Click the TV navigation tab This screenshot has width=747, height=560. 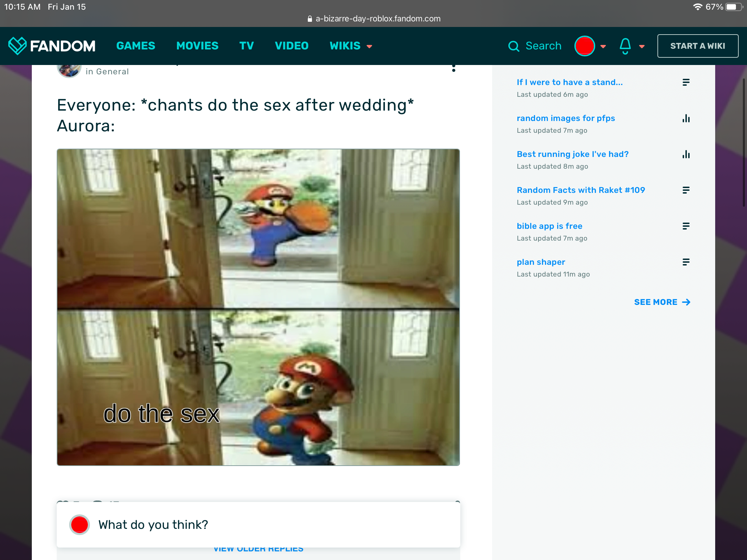click(245, 45)
